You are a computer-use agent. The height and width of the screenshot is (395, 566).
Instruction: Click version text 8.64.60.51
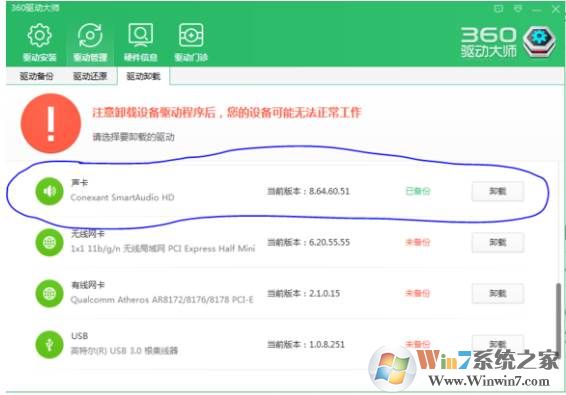(330, 191)
